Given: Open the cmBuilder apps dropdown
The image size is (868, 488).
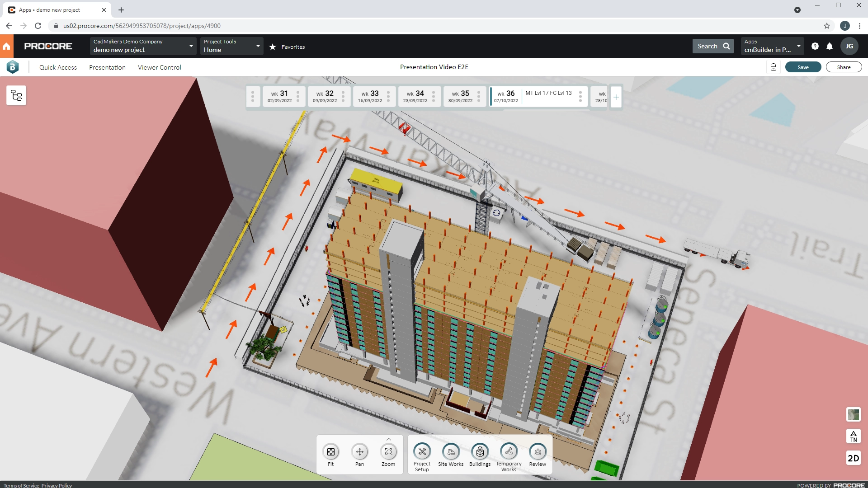Looking at the screenshot, I should [x=798, y=46].
